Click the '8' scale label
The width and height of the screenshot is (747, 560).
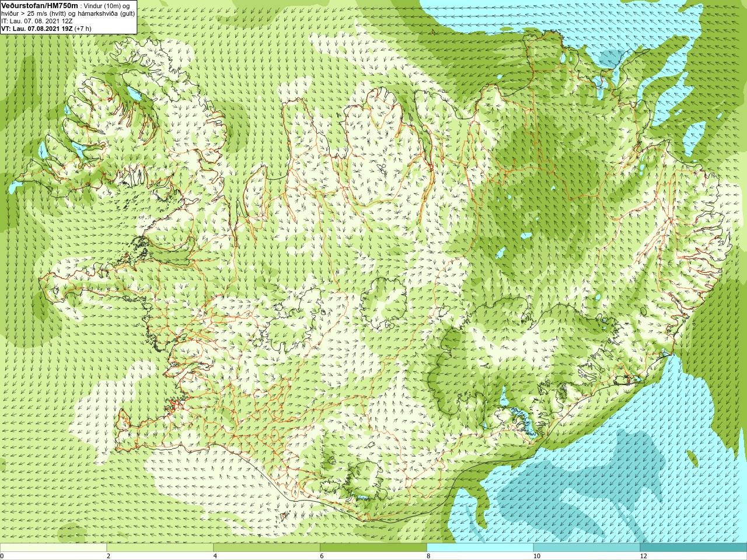tap(429, 556)
